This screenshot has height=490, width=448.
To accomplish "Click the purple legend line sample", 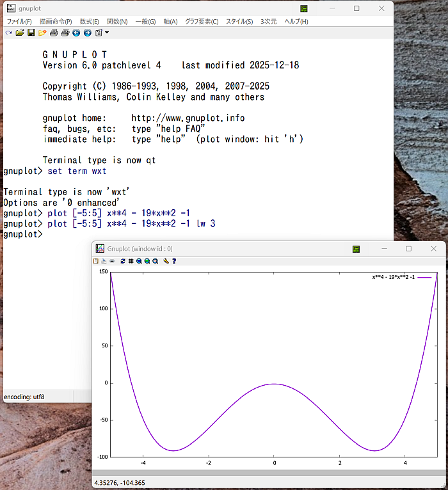I will [x=424, y=277].
